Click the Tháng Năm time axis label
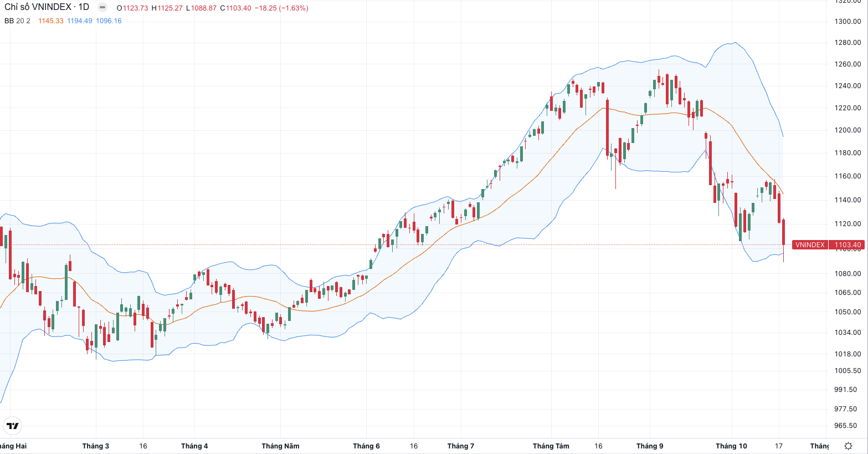868x454 pixels. click(280, 446)
